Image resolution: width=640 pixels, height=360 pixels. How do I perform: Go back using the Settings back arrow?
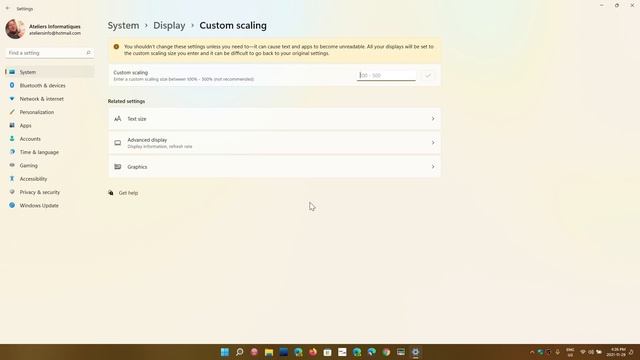(8, 8)
